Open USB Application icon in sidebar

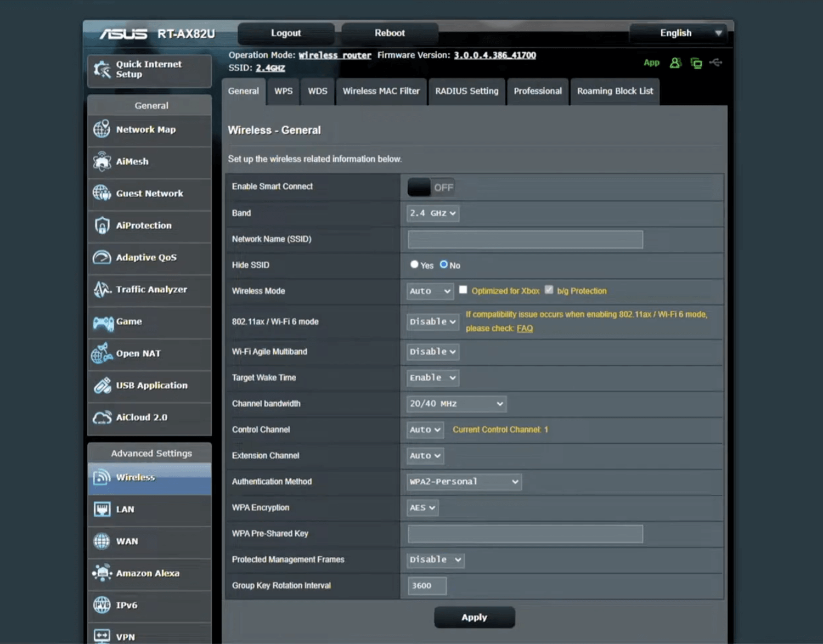[x=102, y=386]
